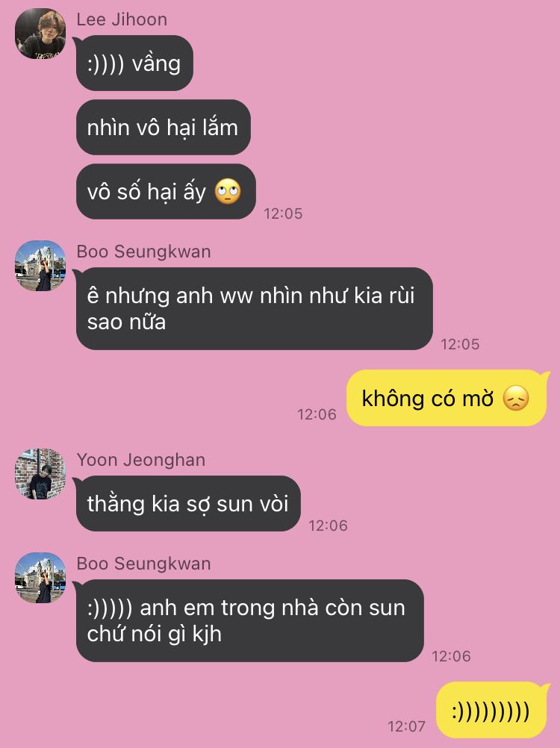Tap the 'vô số hại ấy' message bubble

(166, 192)
